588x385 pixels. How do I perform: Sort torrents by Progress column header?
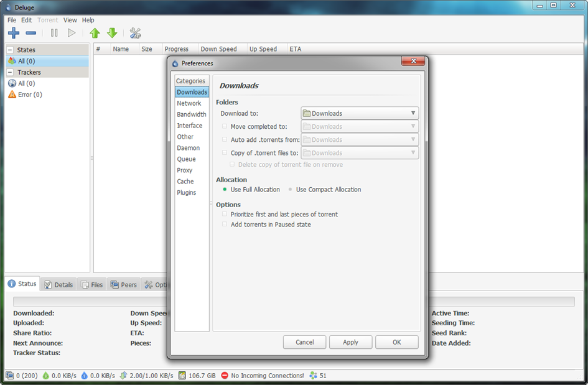(x=180, y=49)
